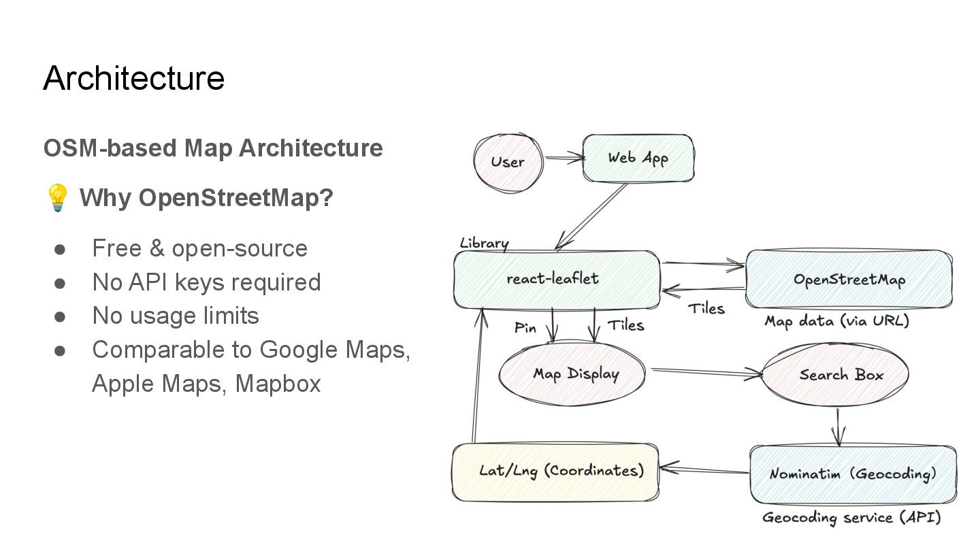The image size is (980, 551).
Task: Click the Free & open-source bullet
Action: pyautogui.click(x=199, y=248)
